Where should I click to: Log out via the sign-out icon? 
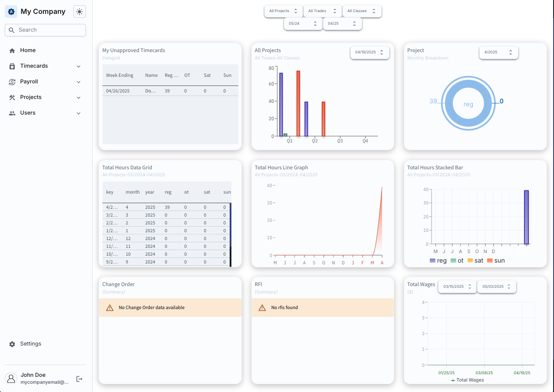(79, 379)
